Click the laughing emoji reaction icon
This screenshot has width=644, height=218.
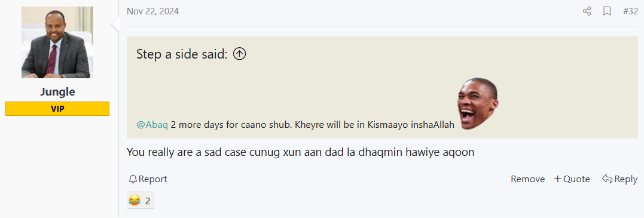click(135, 201)
